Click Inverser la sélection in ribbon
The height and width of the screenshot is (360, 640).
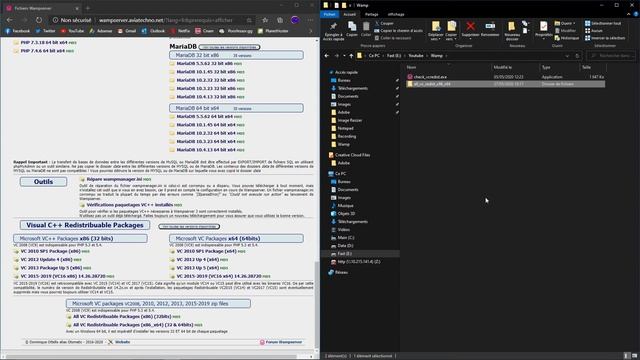click(605, 38)
